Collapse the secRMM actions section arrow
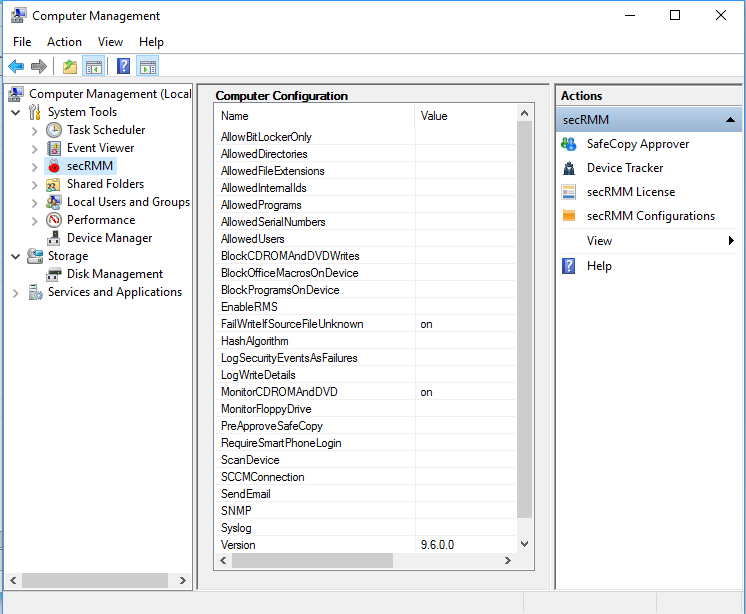This screenshot has width=746, height=614. [730, 120]
